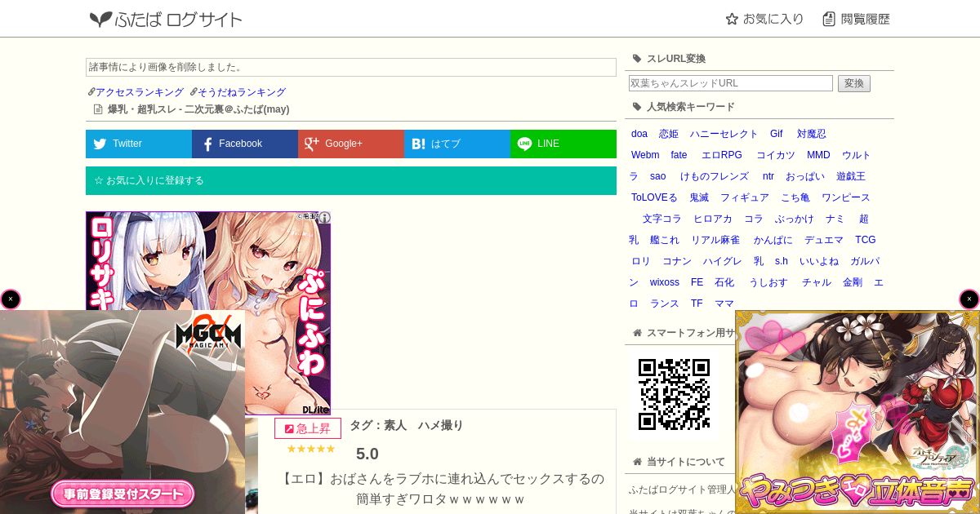
Task: Select keyword けものフレンズ
Action: 715,176
